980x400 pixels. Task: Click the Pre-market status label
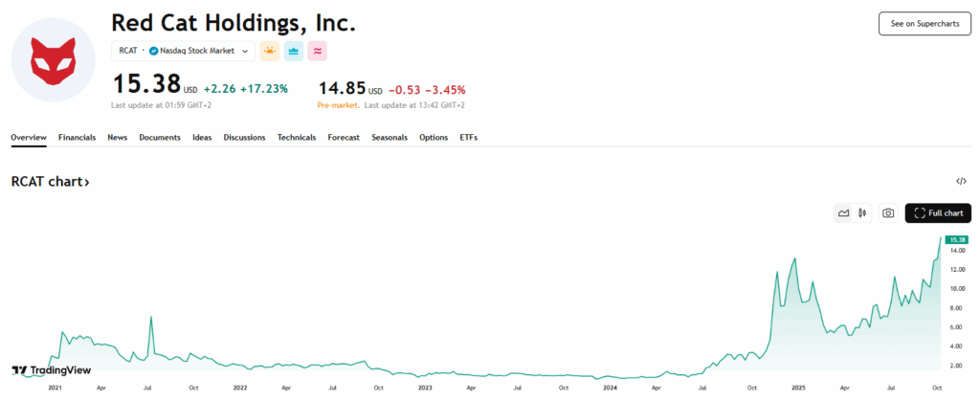(339, 104)
